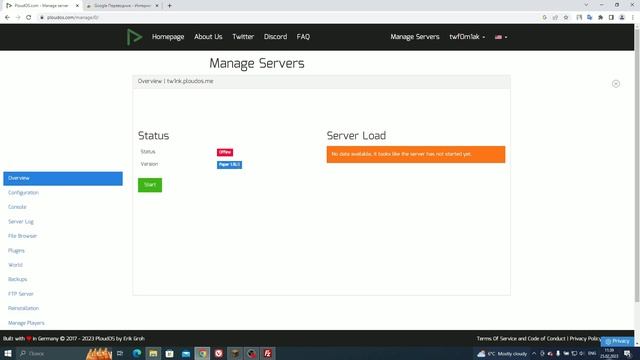Screen dimensions: 640x360
Task: Open Server Log in the sidebar
Action: 21,222
